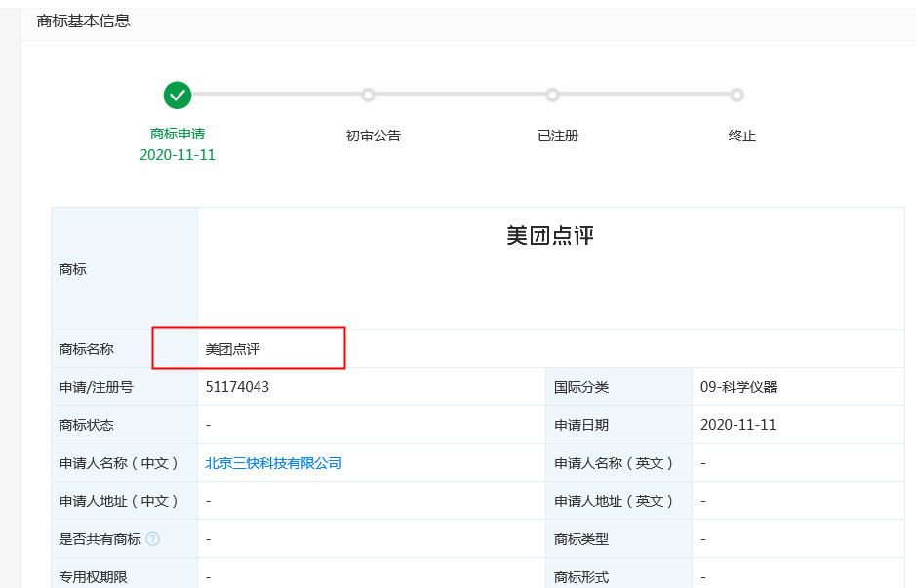The width and height of the screenshot is (916, 588).
Task: Select the registration number 51174043
Action: [237, 387]
